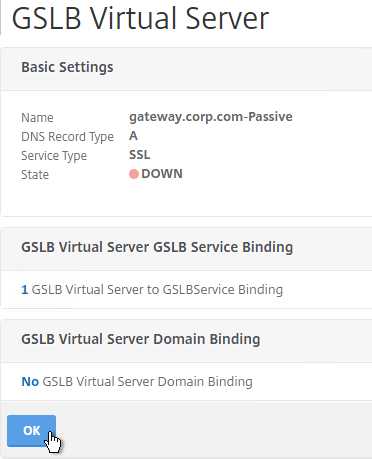The height and width of the screenshot is (459, 372).
Task: Click the SSL service type value
Action: 140,155
